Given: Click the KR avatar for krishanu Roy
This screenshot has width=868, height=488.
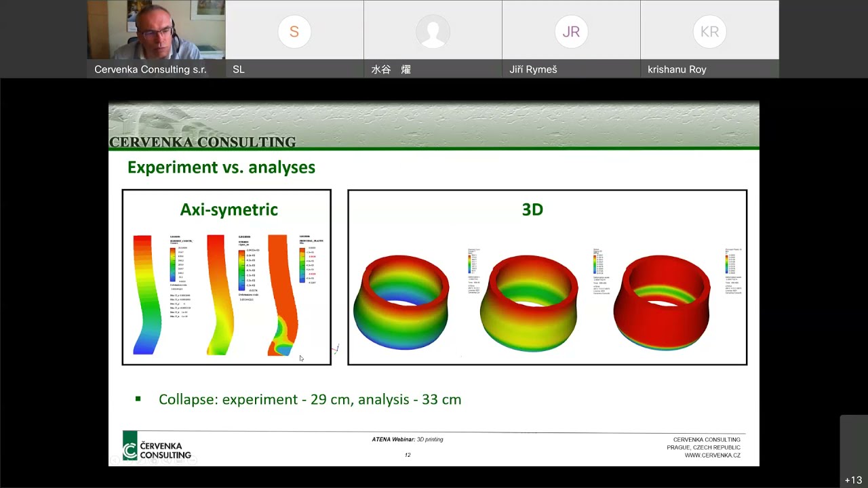Looking at the screenshot, I should click(x=709, y=31).
